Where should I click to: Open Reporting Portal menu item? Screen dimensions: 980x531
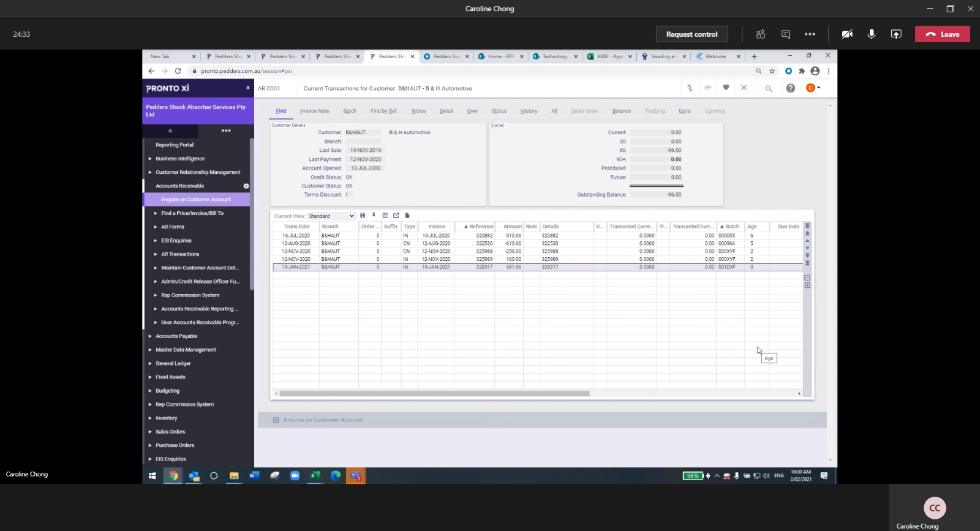tap(175, 145)
